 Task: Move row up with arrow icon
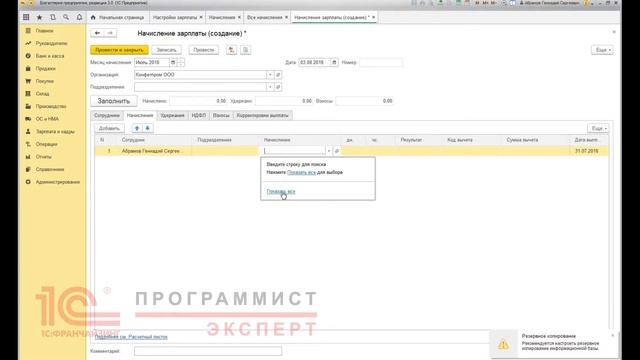[137, 128]
